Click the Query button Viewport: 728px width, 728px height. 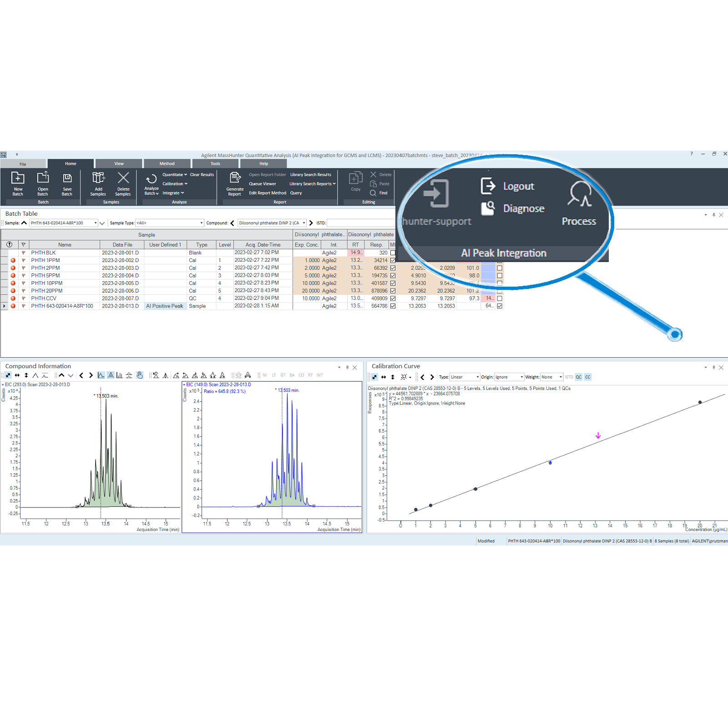[296, 193]
